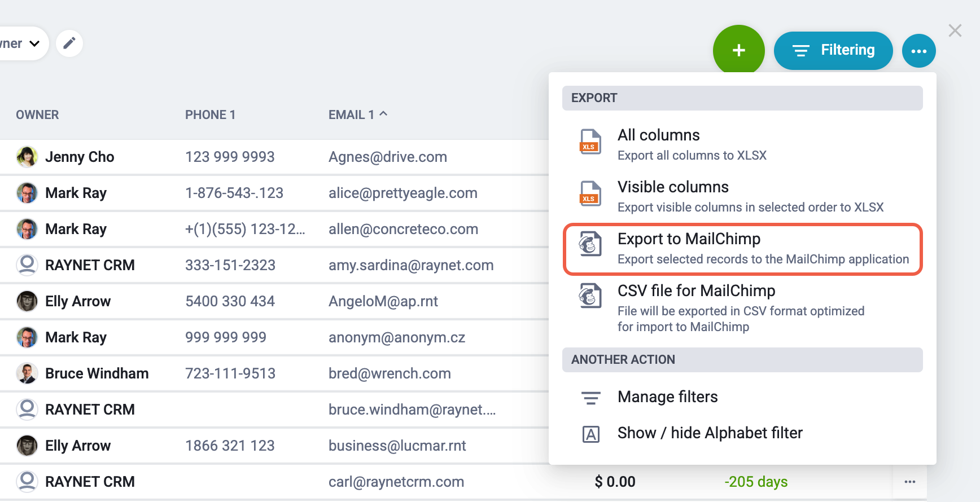Click Elly Arrow avatar in AngeloM@ap.rnt row
The width and height of the screenshot is (980, 502).
pos(27,301)
